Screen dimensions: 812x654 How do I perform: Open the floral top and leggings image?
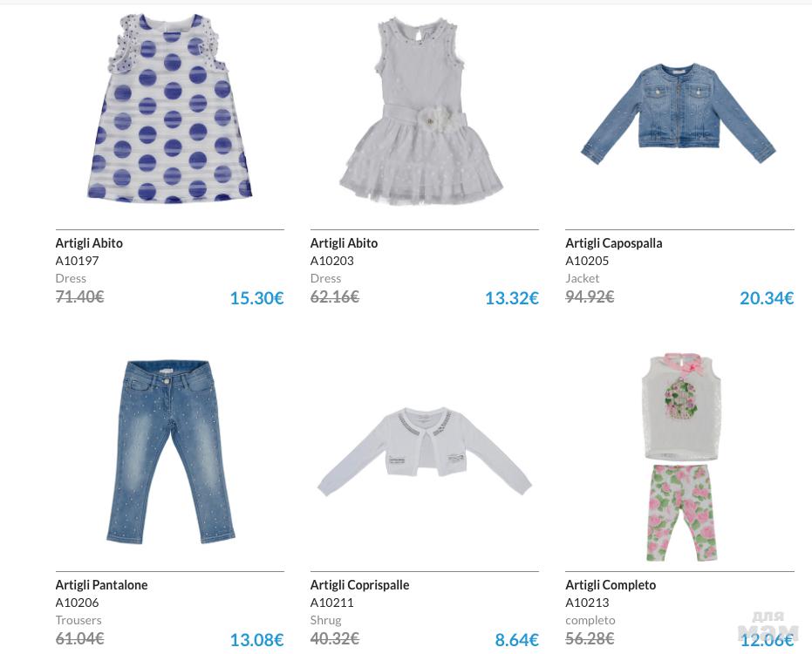tap(681, 457)
